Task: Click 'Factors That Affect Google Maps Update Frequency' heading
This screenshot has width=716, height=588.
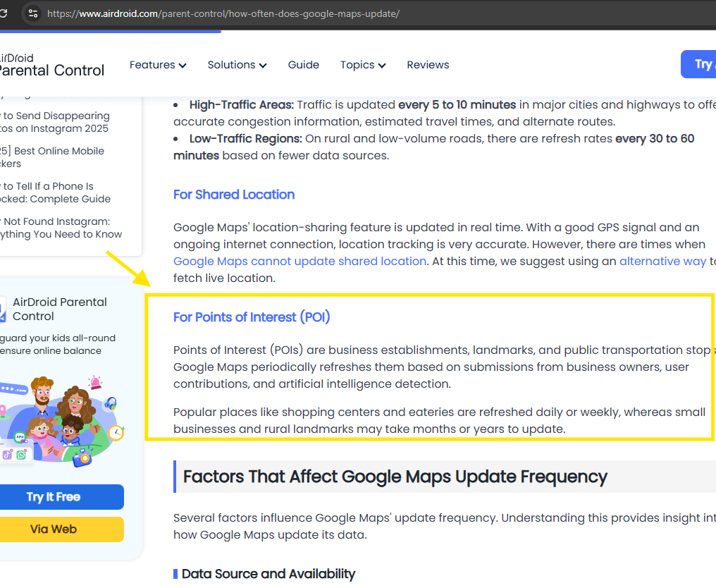Action: tap(395, 477)
